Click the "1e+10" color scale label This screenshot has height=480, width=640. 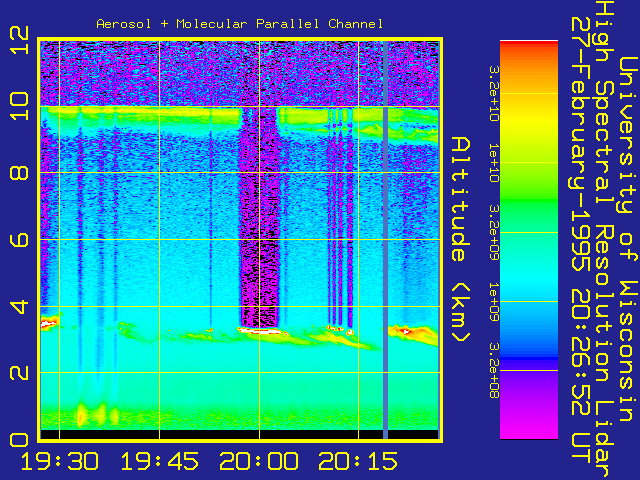click(494, 162)
